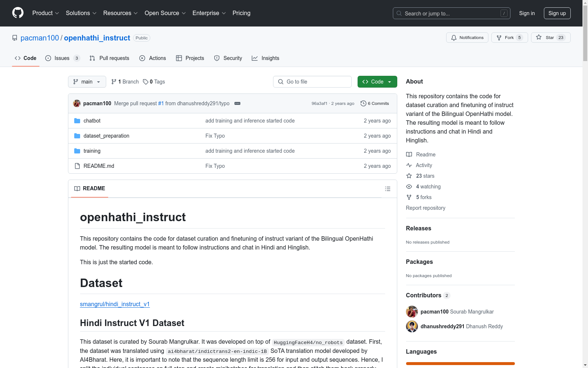Open the Projects tab

point(190,58)
